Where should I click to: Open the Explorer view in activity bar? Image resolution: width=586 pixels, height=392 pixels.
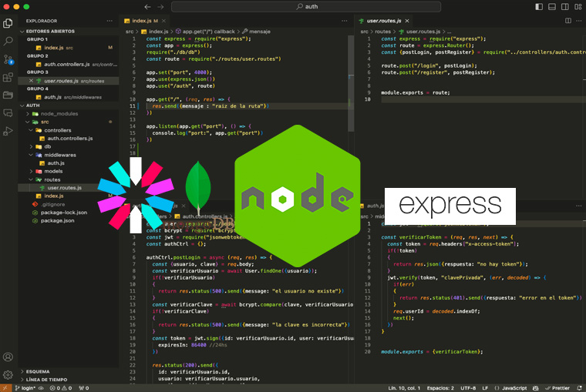pyautogui.click(x=8, y=23)
